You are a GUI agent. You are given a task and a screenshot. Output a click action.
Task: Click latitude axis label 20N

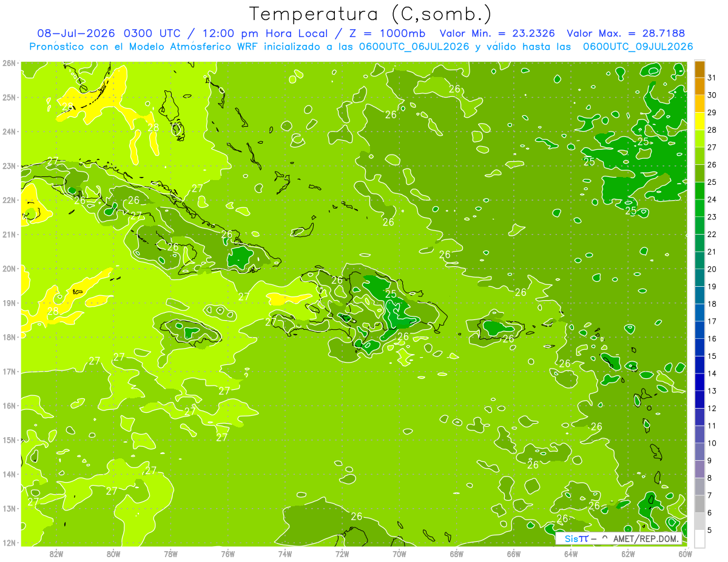point(9,269)
